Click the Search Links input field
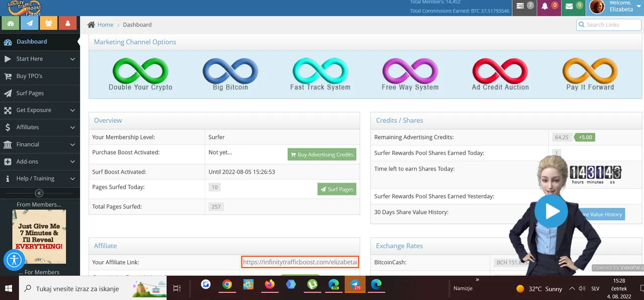 [608, 25]
